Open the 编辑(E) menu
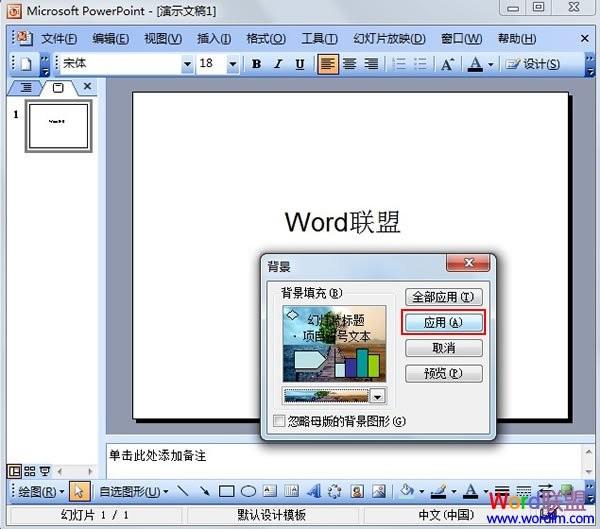This screenshot has width=600, height=529. click(111, 39)
